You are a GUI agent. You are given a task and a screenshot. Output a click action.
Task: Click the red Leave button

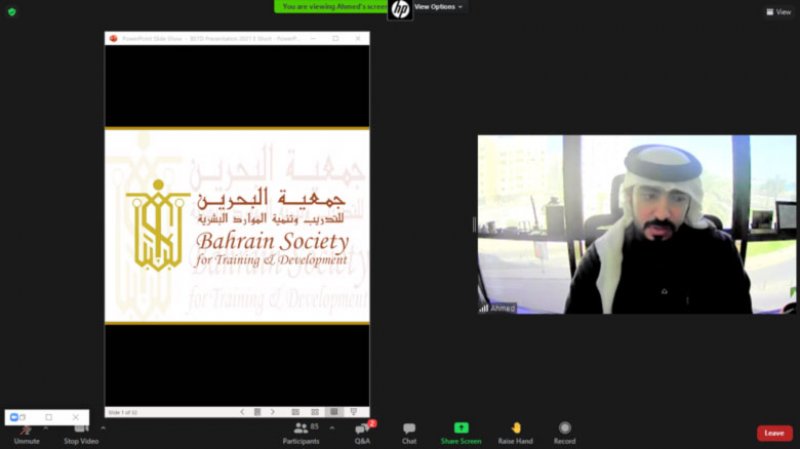(774, 433)
